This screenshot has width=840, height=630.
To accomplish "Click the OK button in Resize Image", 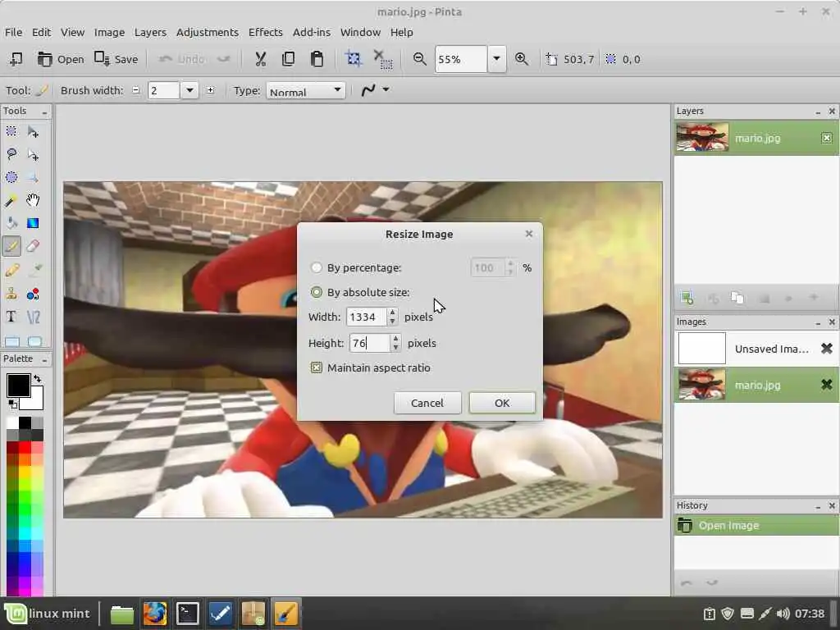I will pyautogui.click(x=502, y=403).
